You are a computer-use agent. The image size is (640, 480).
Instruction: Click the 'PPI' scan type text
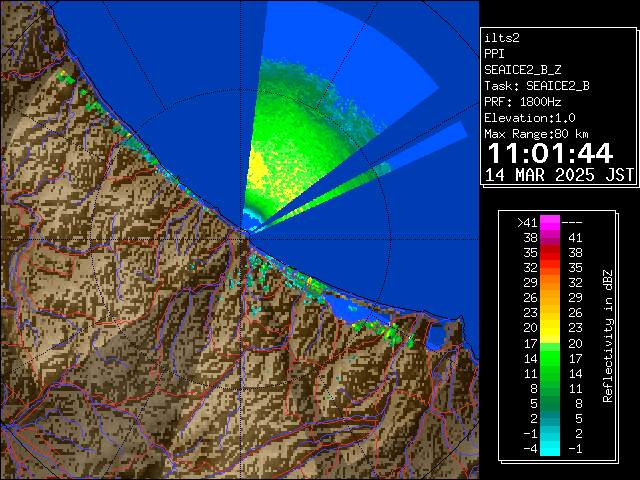(494, 54)
